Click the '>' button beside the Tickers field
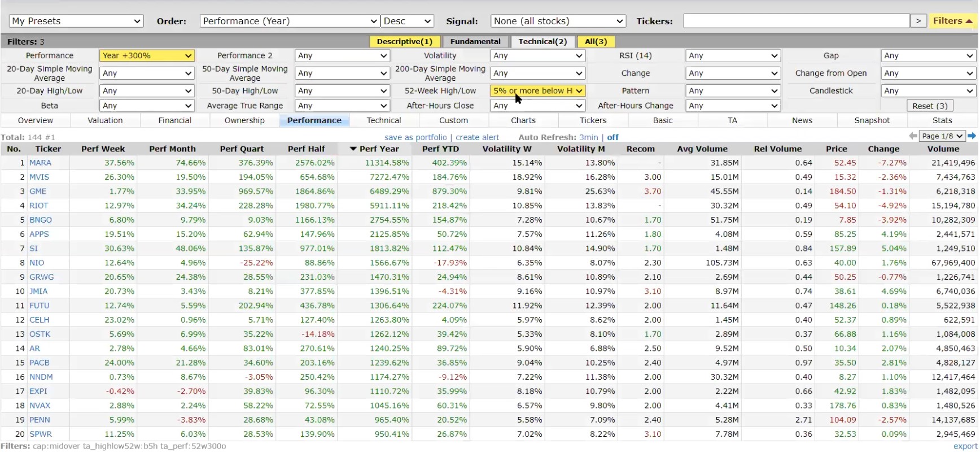 click(x=918, y=21)
